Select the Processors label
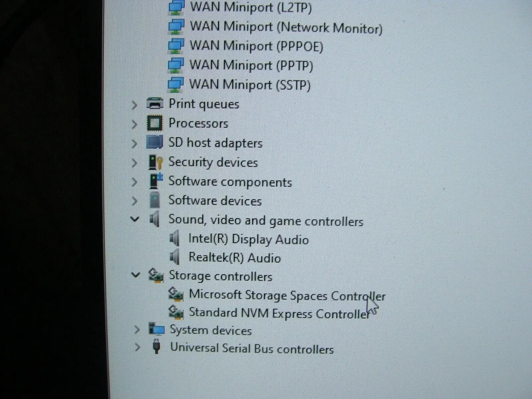This screenshot has width=532, height=399. [198, 123]
